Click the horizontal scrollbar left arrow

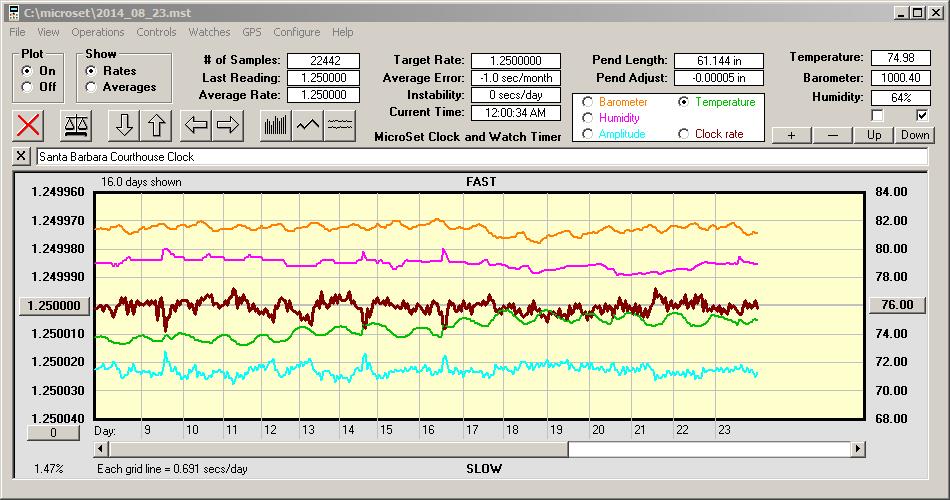point(101,449)
